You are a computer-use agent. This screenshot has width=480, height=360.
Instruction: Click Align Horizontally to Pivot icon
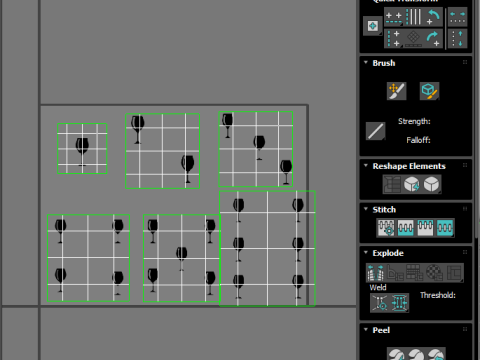tap(394, 18)
